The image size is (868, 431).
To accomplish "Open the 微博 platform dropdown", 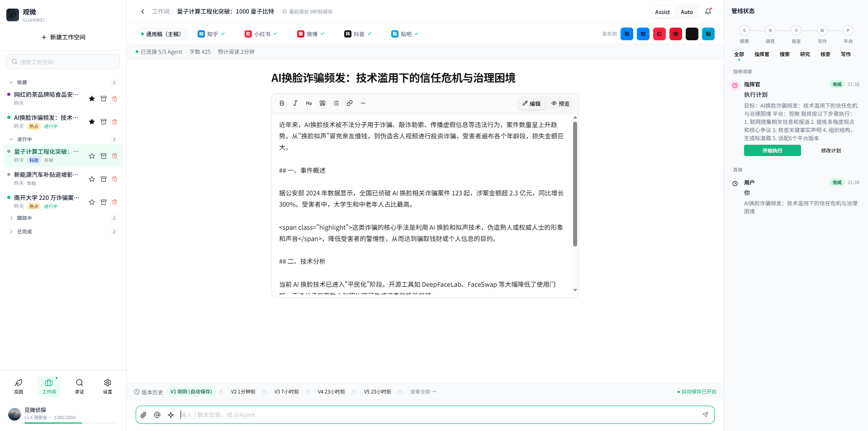I will (x=311, y=34).
